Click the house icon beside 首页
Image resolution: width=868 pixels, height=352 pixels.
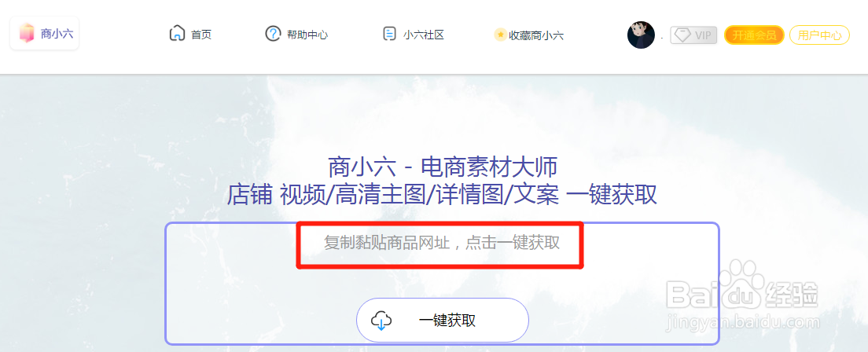coord(177,33)
